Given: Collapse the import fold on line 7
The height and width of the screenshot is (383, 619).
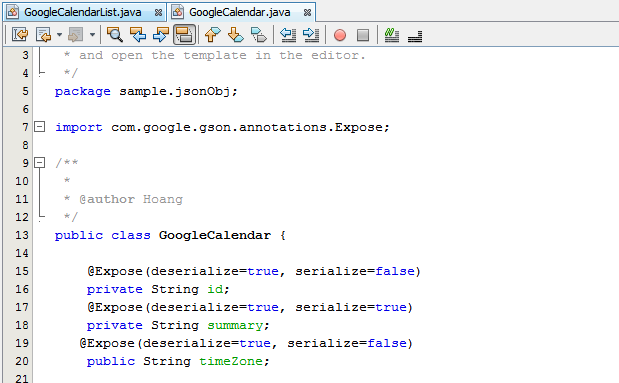Looking at the screenshot, I should (x=39, y=127).
